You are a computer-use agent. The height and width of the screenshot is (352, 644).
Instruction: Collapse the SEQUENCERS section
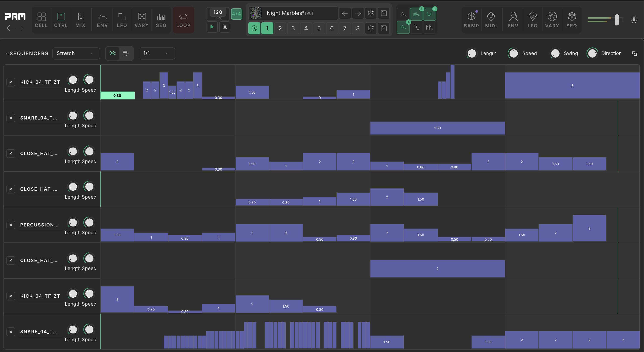coord(6,53)
